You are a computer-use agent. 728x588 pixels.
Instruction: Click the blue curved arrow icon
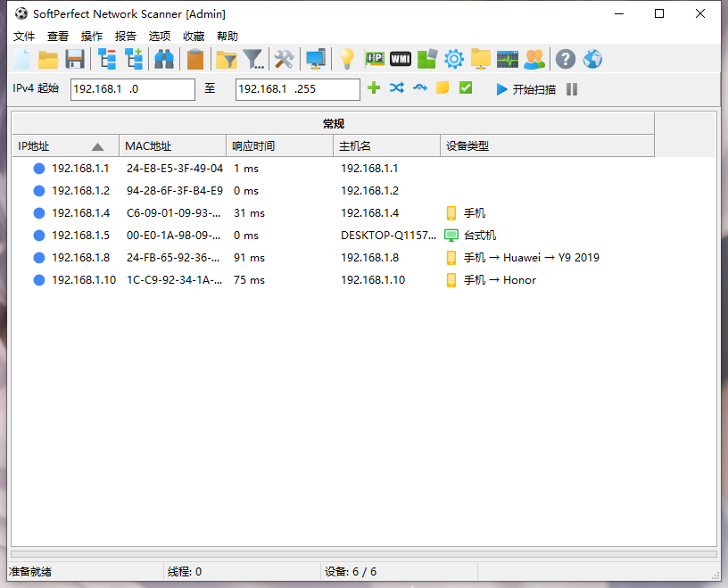tap(420, 87)
